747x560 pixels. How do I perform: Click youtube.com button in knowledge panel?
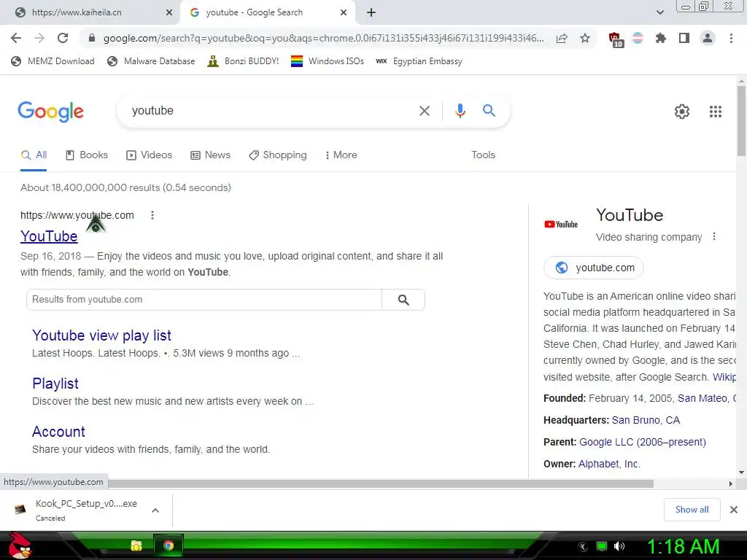point(594,268)
